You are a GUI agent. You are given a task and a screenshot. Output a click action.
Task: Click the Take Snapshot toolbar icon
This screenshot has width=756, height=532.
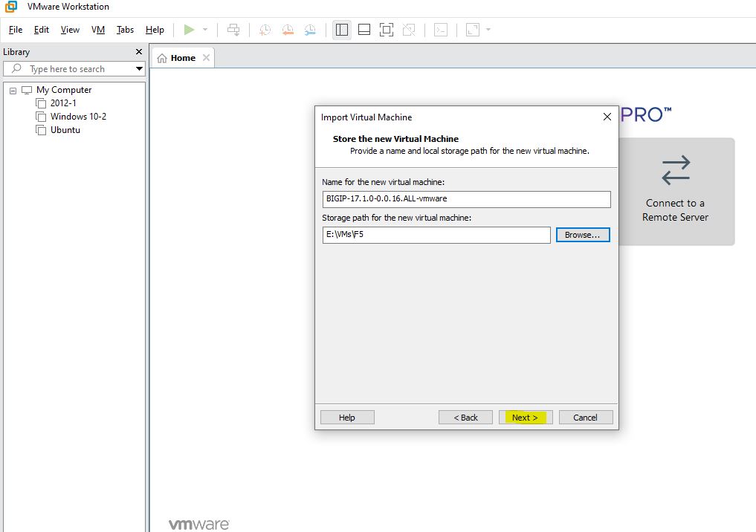(265, 30)
